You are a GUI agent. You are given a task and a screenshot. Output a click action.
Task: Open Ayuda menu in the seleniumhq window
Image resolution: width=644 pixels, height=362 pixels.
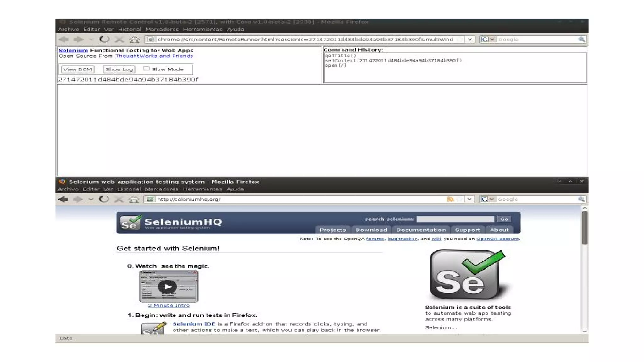coord(235,189)
